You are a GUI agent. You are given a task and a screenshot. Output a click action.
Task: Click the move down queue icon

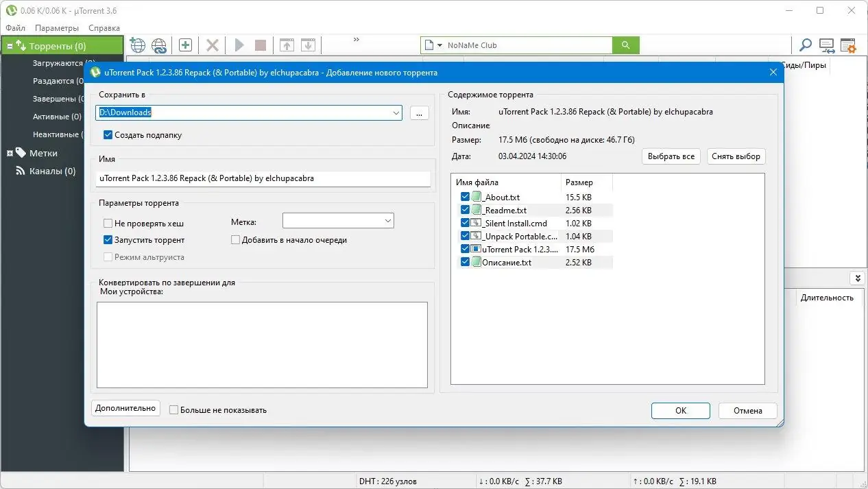[308, 45]
